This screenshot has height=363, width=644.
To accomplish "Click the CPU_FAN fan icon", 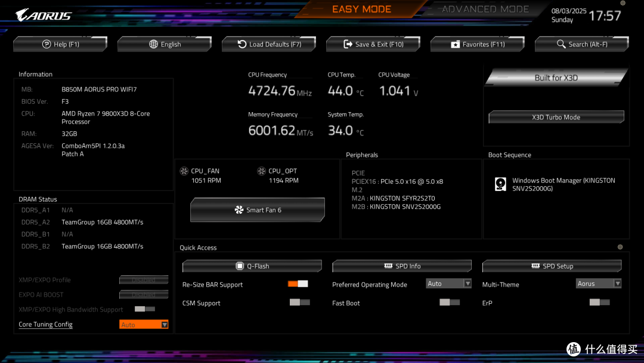I will [x=184, y=171].
